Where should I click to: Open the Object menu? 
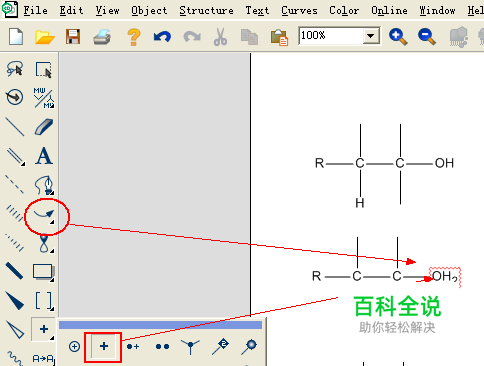[149, 11]
